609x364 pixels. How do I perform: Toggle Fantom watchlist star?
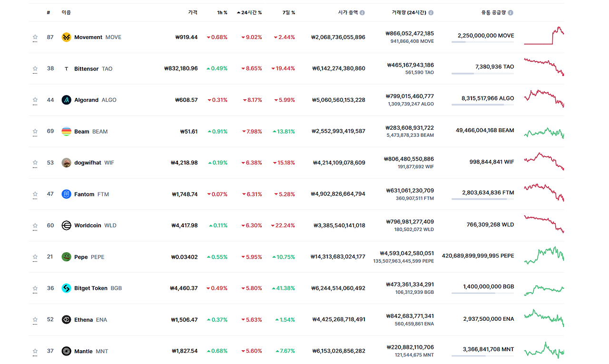[x=35, y=193]
